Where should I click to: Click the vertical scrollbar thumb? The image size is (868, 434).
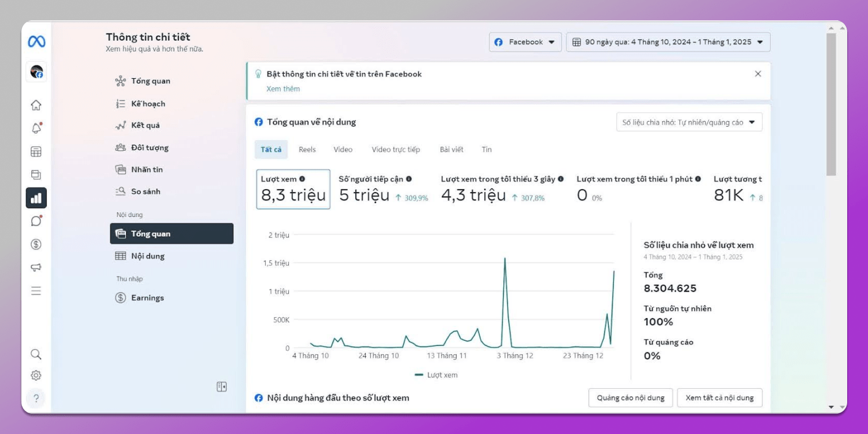(831, 104)
